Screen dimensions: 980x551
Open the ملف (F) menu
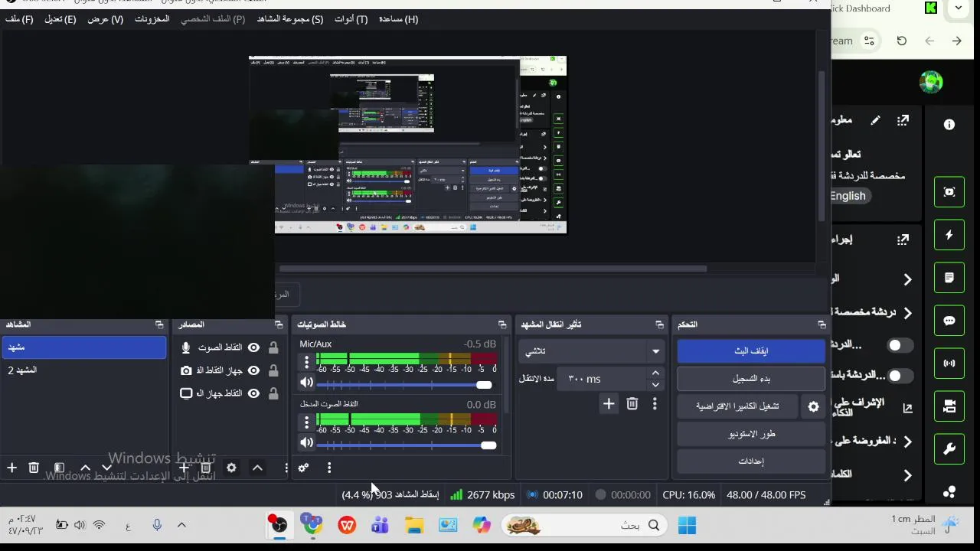coord(19,19)
